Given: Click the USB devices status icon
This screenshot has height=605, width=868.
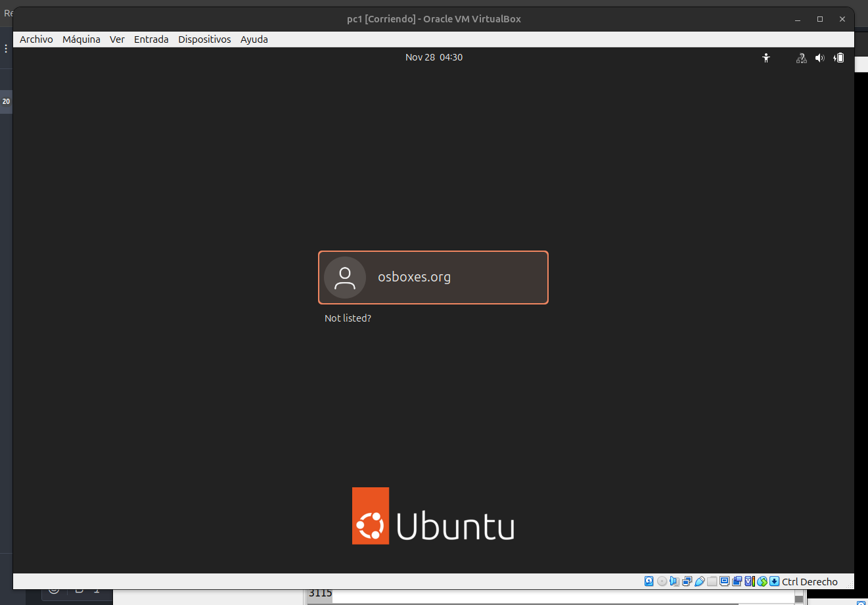Looking at the screenshot, I should [700, 581].
